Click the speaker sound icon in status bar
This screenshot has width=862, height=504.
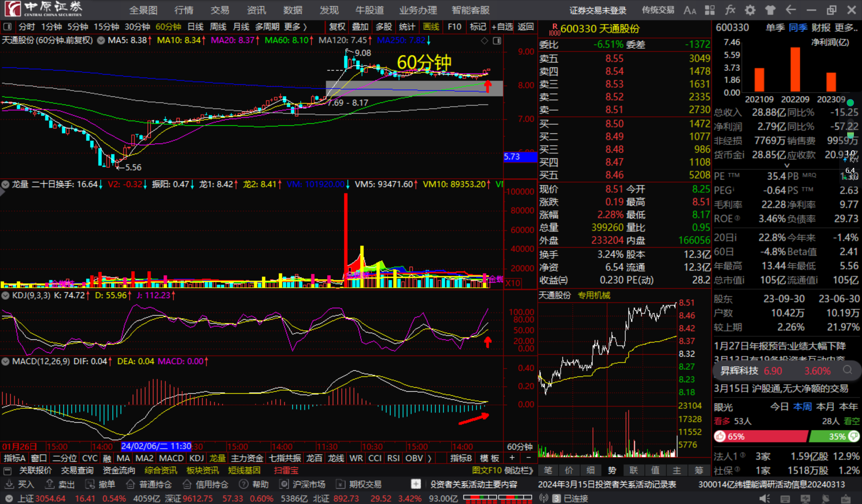[x=764, y=498]
